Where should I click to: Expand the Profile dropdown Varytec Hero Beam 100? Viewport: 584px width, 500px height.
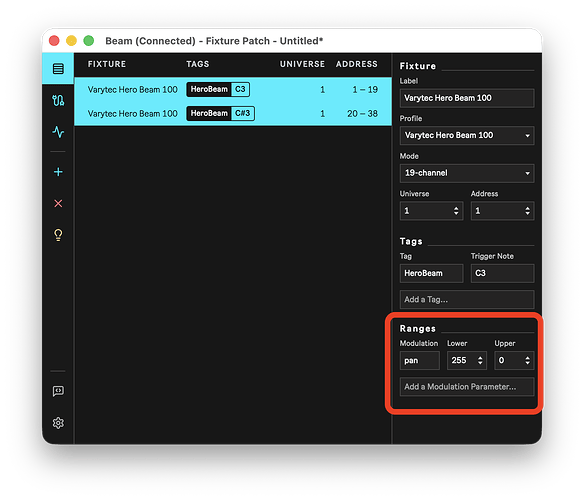(x=467, y=135)
